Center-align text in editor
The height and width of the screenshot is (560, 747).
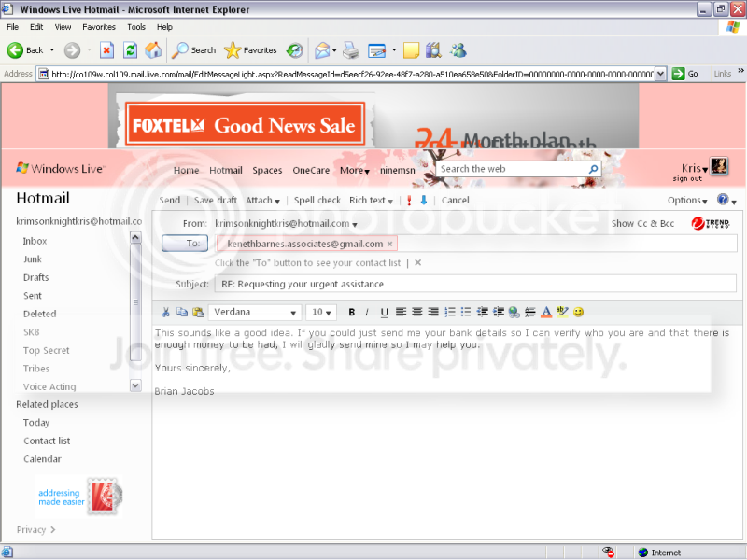[417, 312]
